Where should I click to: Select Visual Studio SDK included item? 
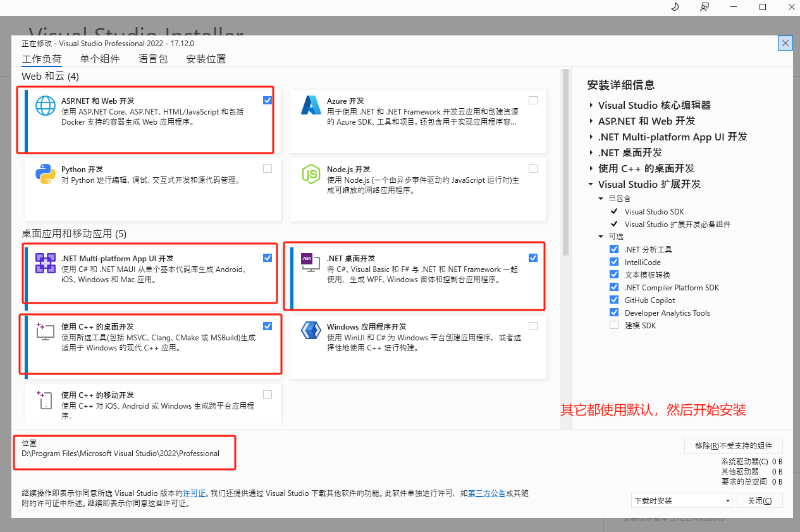(x=654, y=212)
